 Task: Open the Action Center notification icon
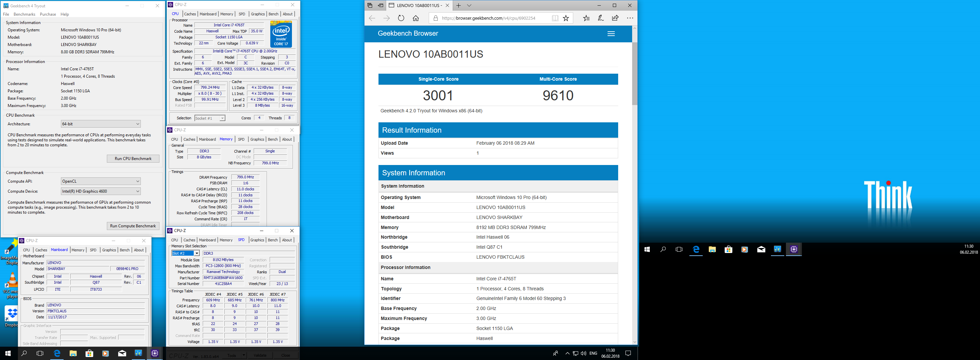628,353
